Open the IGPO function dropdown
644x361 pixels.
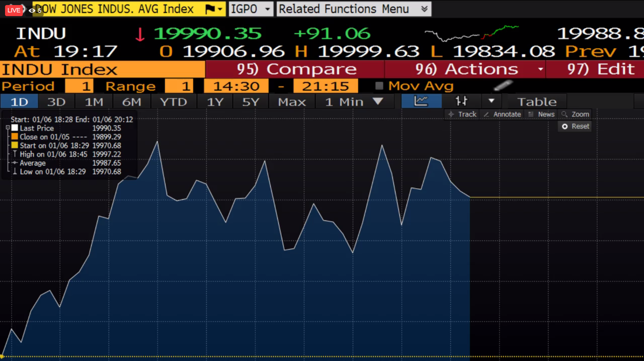[x=267, y=9]
